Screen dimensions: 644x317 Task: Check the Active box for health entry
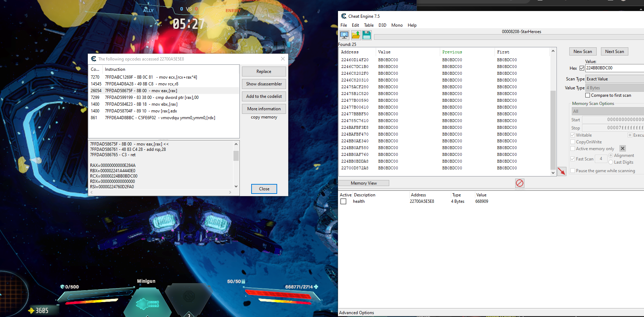[343, 201]
